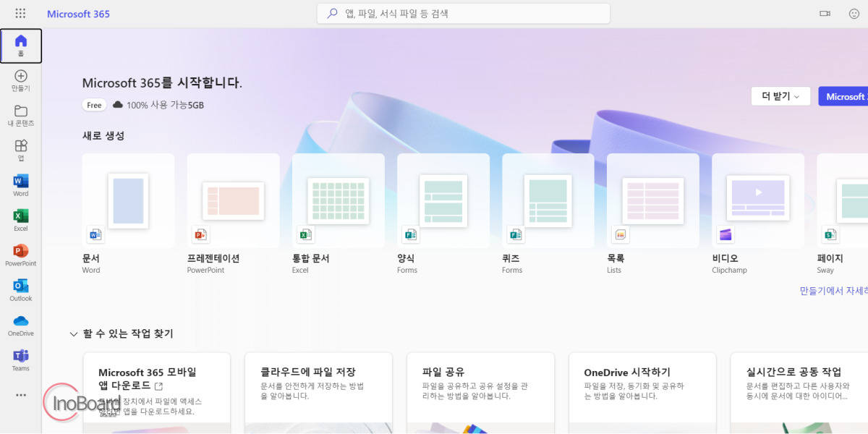The image size is (868, 434).
Task: Collapse the 할 수 있는 작업 찾기 section
Action: point(73,334)
